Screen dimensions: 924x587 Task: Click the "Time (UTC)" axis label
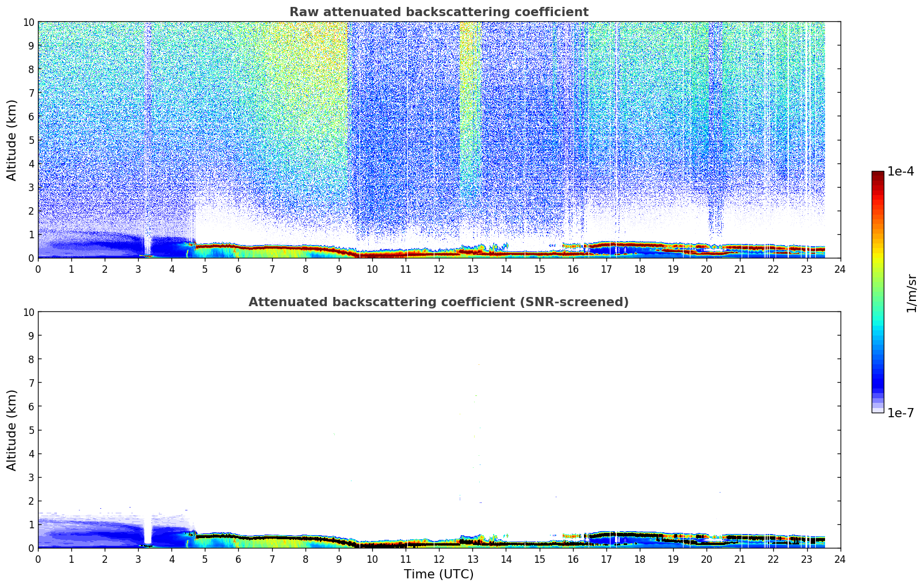click(x=438, y=574)
